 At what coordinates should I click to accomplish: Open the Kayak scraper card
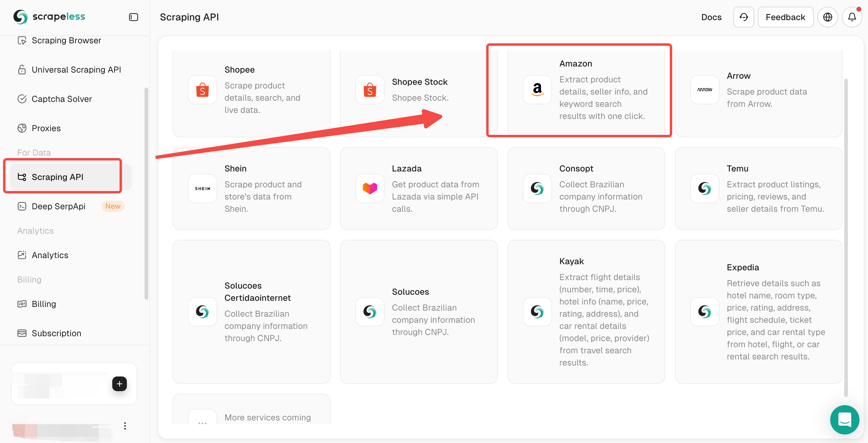586,312
